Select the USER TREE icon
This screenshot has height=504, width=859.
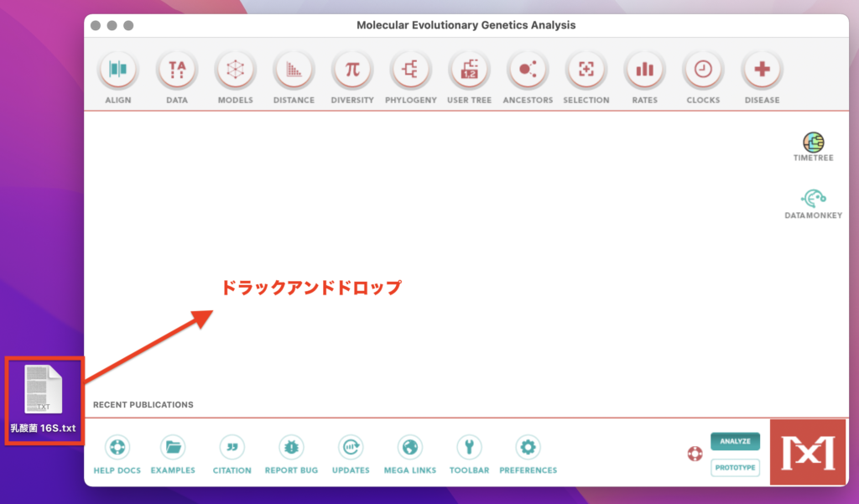coord(469,70)
